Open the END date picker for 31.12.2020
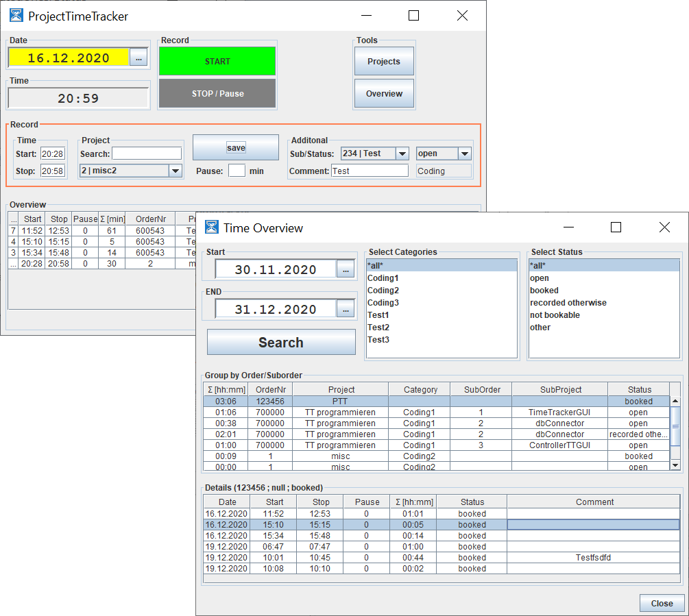This screenshot has height=616, width=689. point(346,310)
